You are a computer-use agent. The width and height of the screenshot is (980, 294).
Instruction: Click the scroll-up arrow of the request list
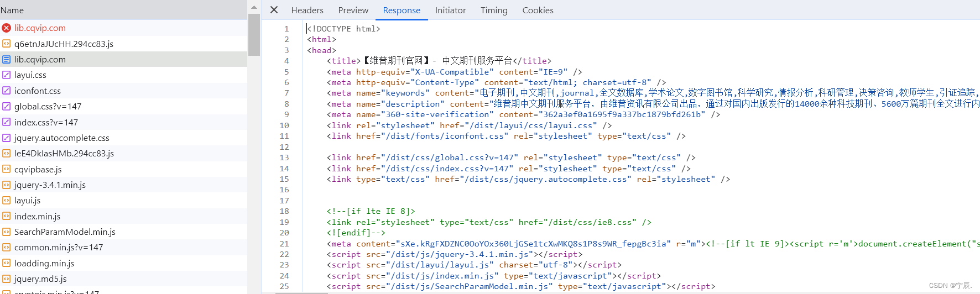click(x=254, y=7)
